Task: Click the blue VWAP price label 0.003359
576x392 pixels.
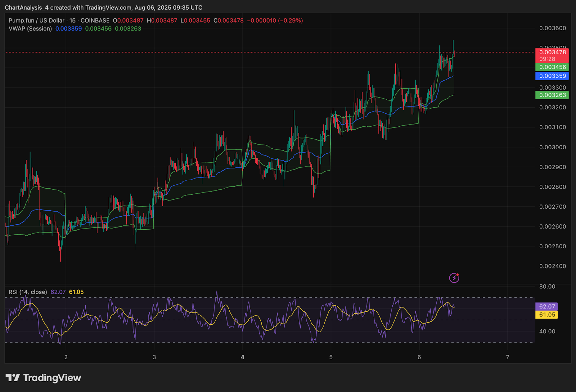Action: click(552, 76)
